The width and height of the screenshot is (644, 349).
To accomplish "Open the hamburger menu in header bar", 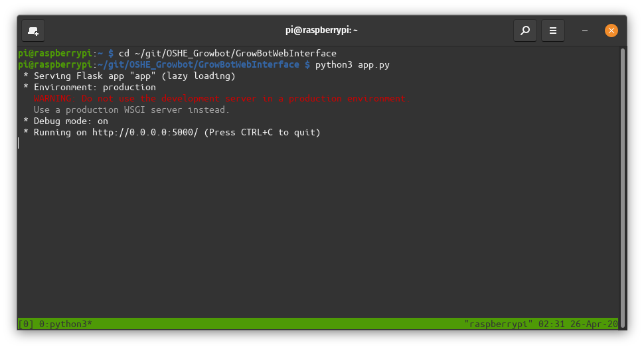I will tap(552, 31).
